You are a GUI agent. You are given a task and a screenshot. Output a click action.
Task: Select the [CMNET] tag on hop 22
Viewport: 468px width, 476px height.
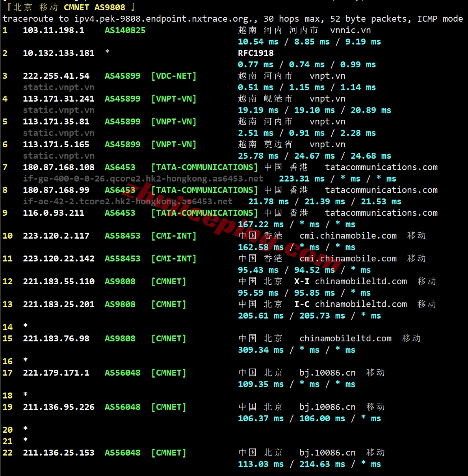[x=169, y=453]
